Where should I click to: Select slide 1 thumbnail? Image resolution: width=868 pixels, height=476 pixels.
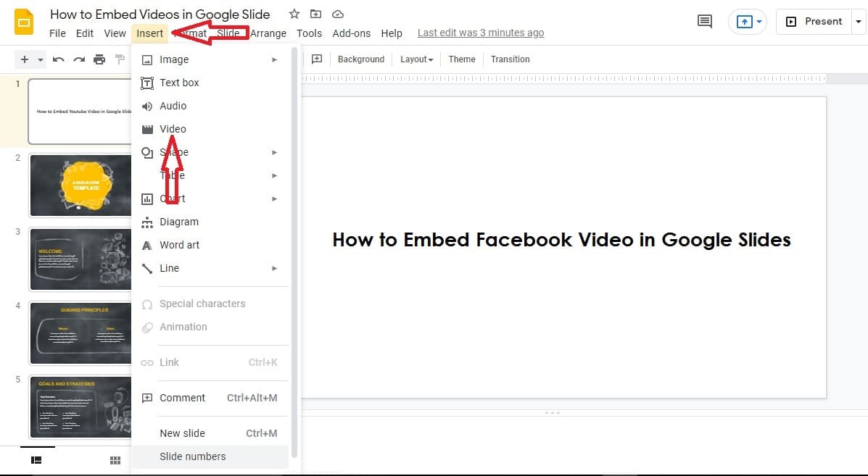(80, 111)
